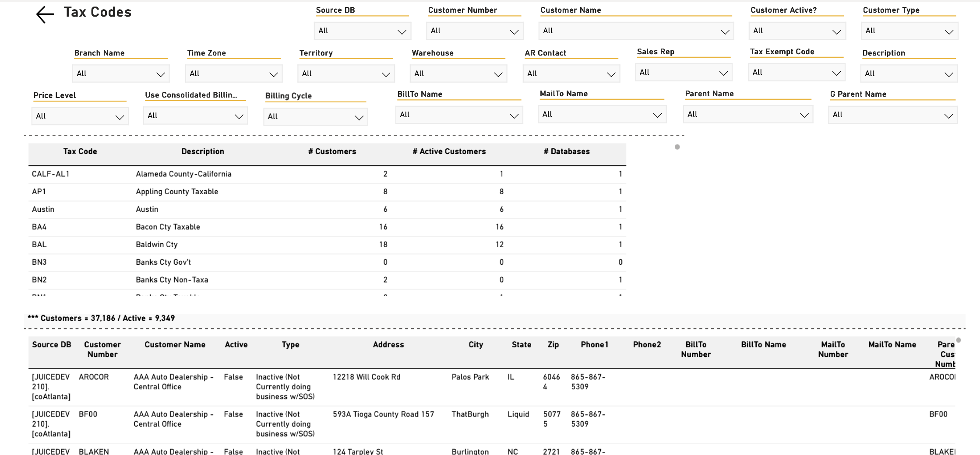The image size is (980, 455).
Task: Click the Baldwin Cty description cell
Action: [x=157, y=245]
